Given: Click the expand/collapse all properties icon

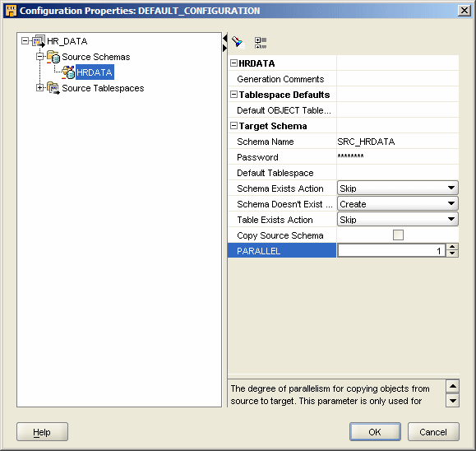Looking at the screenshot, I should 261,43.
